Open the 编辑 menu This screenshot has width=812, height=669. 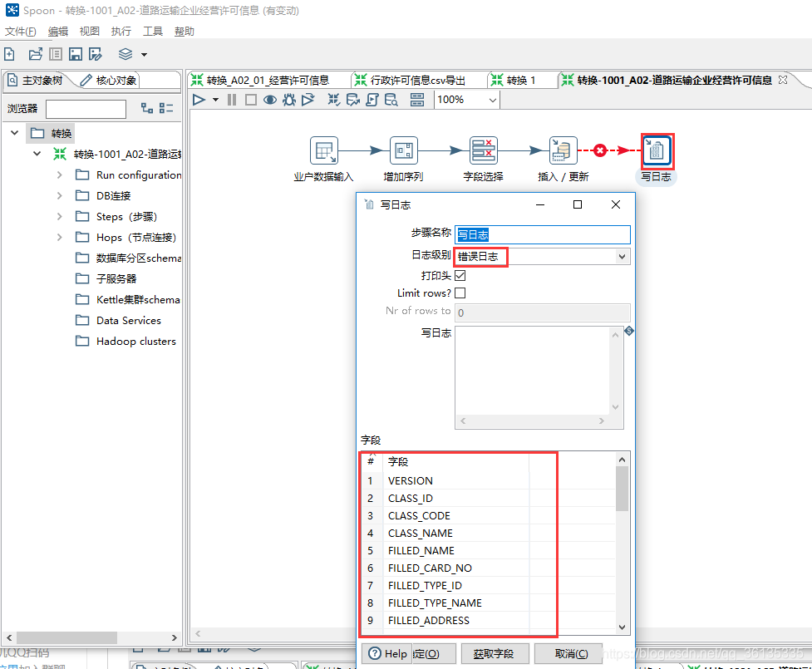click(58, 31)
